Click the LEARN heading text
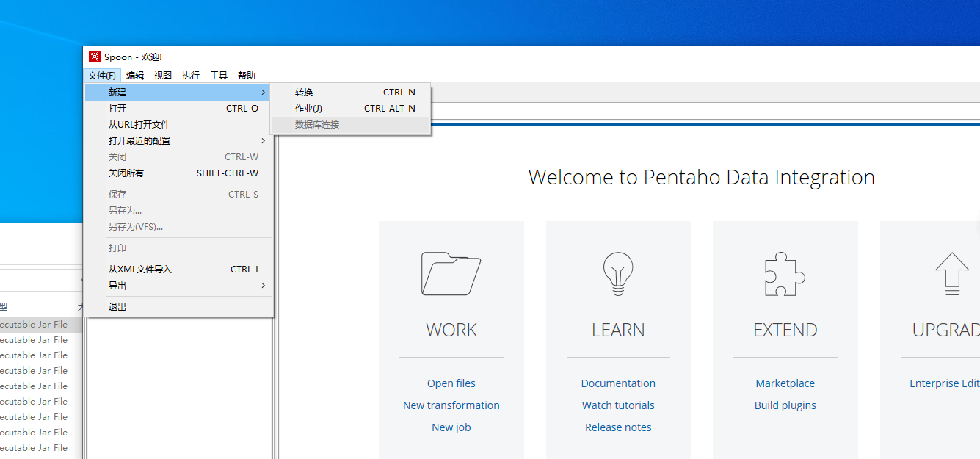 pos(618,330)
